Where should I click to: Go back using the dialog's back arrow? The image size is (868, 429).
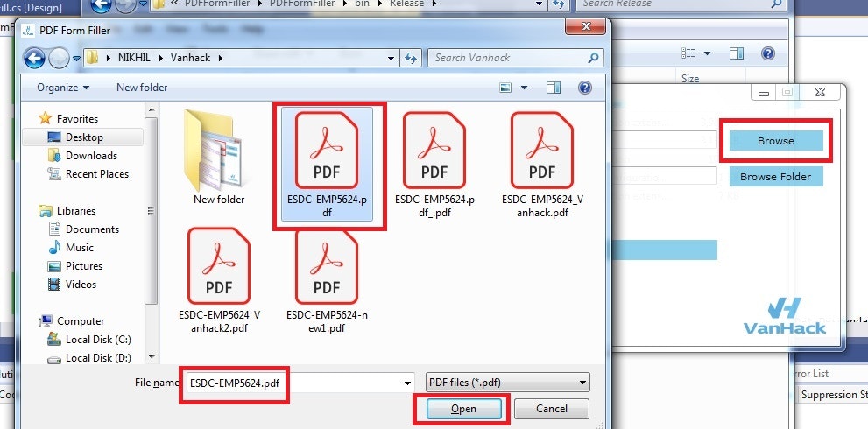34,58
